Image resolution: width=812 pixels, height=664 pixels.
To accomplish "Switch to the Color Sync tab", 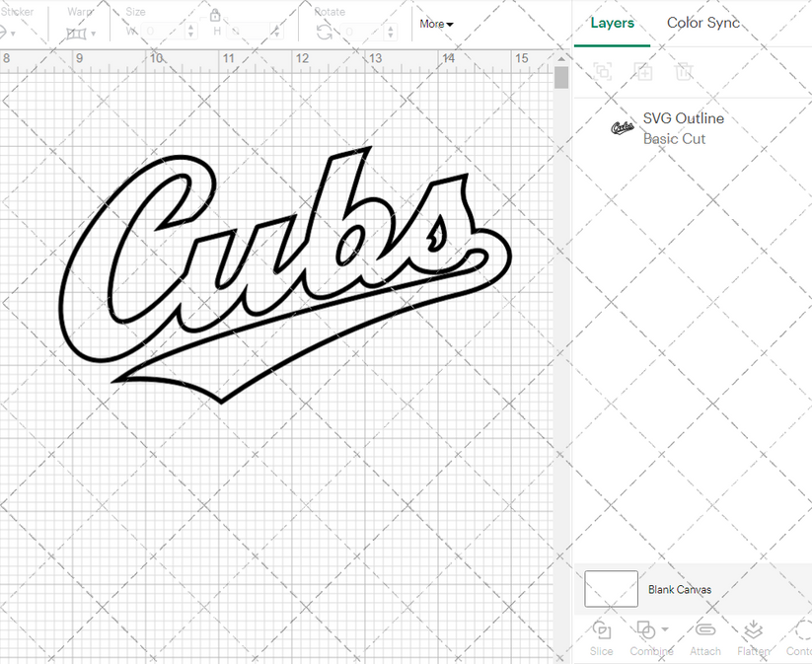I will (703, 22).
